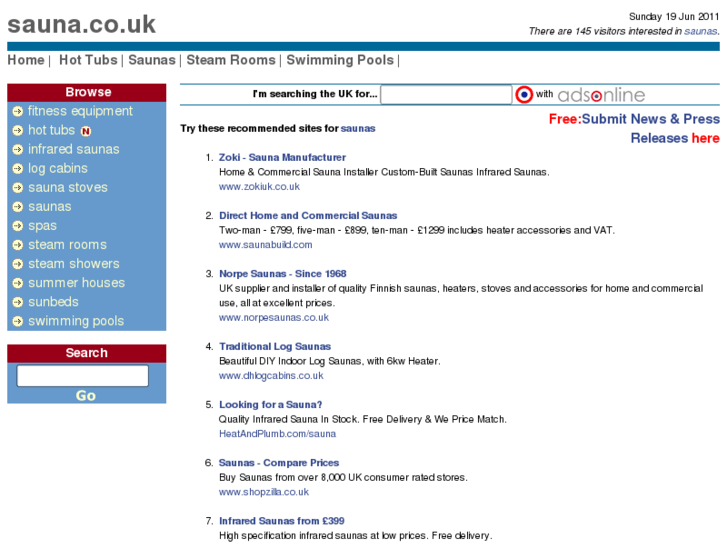Browse spas category
The height and width of the screenshot is (545, 727).
[x=42, y=226]
